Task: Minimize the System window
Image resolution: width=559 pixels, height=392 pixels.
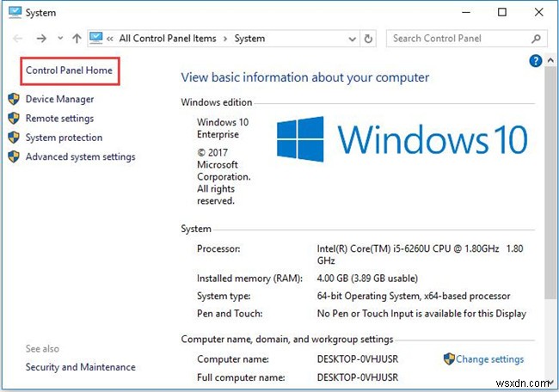Action: click(x=466, y=13)
